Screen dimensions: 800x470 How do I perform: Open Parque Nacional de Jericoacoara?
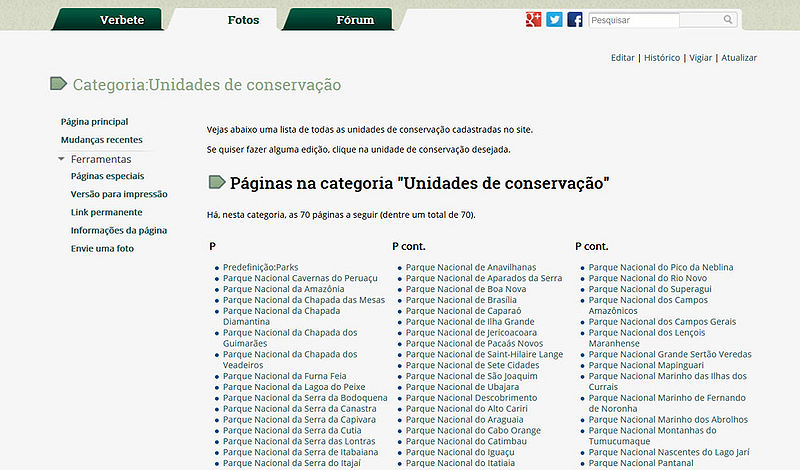(x=471, y=333)
